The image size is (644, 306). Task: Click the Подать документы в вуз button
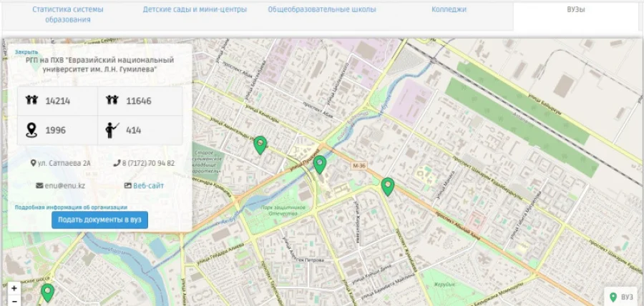point(99,220)
